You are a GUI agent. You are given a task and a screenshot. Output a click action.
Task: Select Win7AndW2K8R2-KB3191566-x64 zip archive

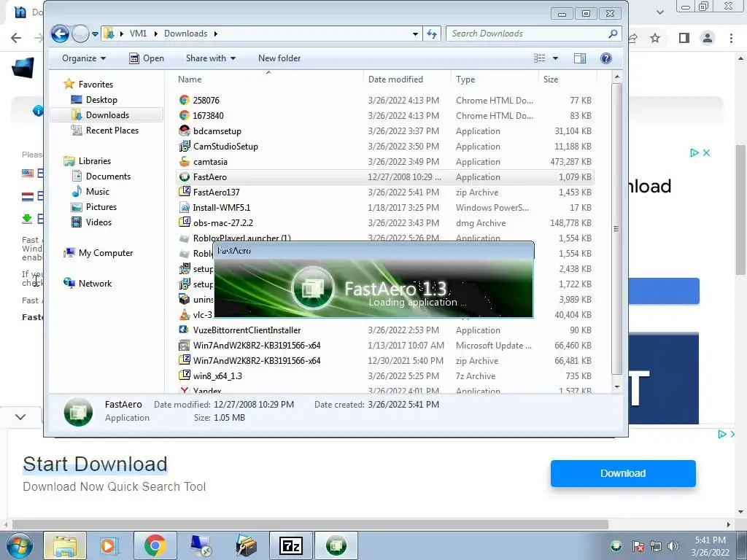point(257,360)
